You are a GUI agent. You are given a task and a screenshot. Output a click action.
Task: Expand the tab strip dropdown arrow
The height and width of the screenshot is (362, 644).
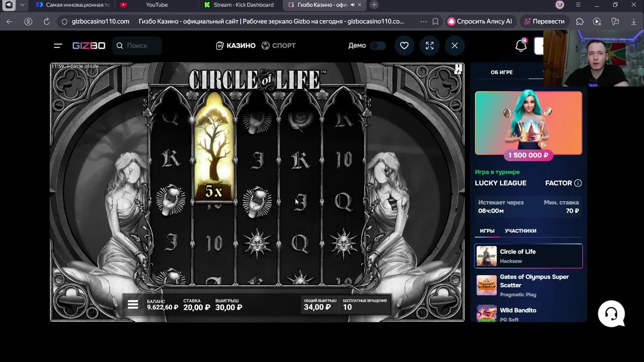pos(22,5)
